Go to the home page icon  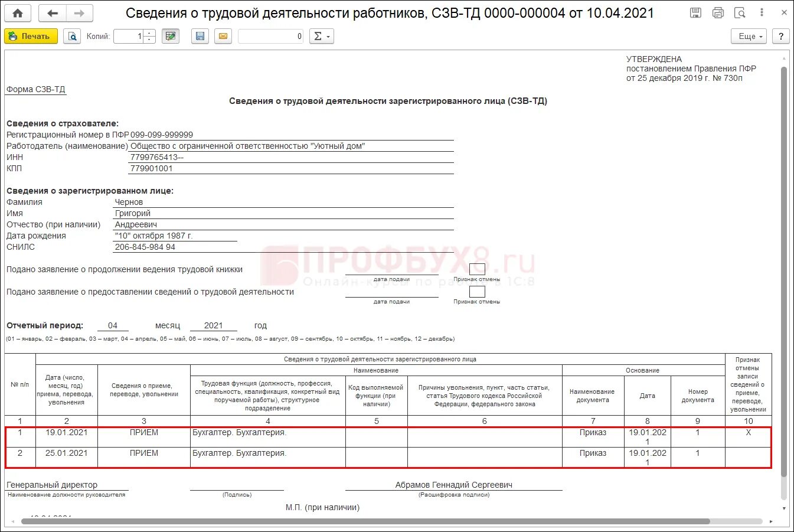pos(18,13)
